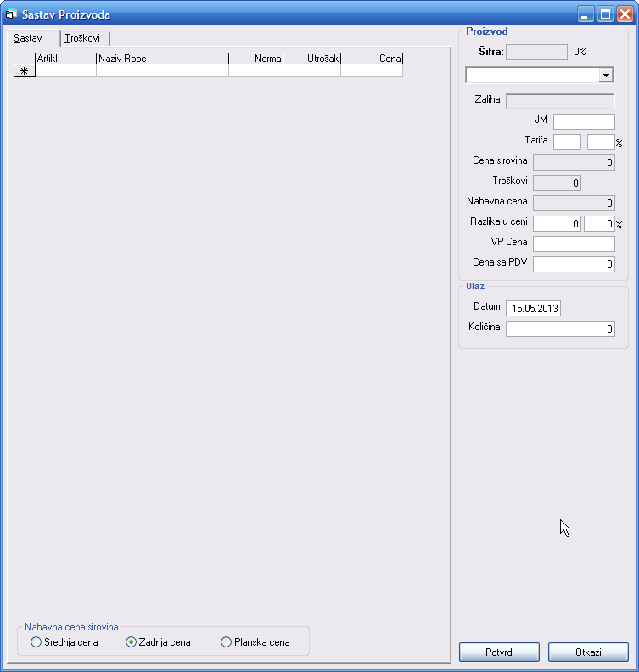
Task: Click the VP Cena input field
Action: coord(573,244)
